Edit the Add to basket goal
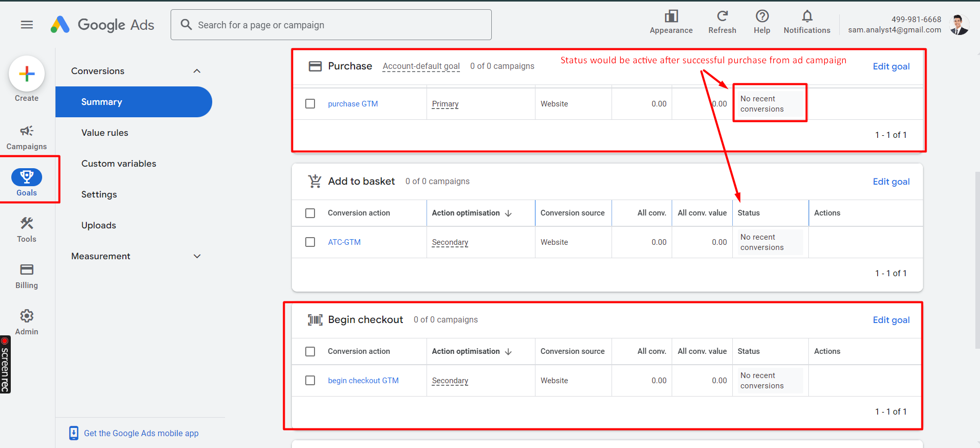This screenshot has height=448, width=980. pos(891,182)
